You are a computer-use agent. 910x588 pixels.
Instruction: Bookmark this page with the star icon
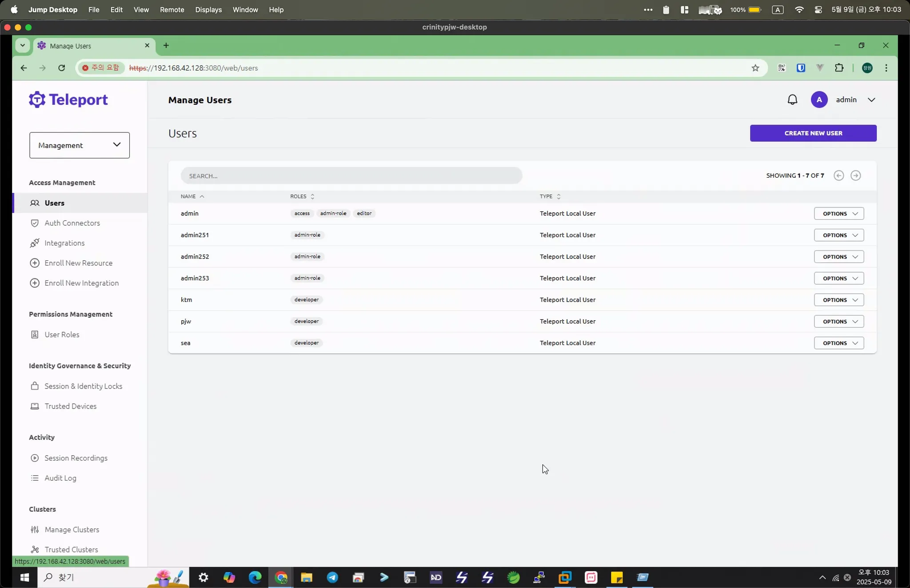pos(755,68)
